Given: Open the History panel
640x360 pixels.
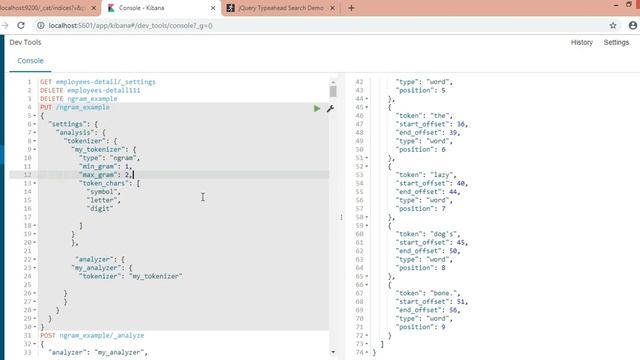Looking at the screenshot, I should click(581, 42).
